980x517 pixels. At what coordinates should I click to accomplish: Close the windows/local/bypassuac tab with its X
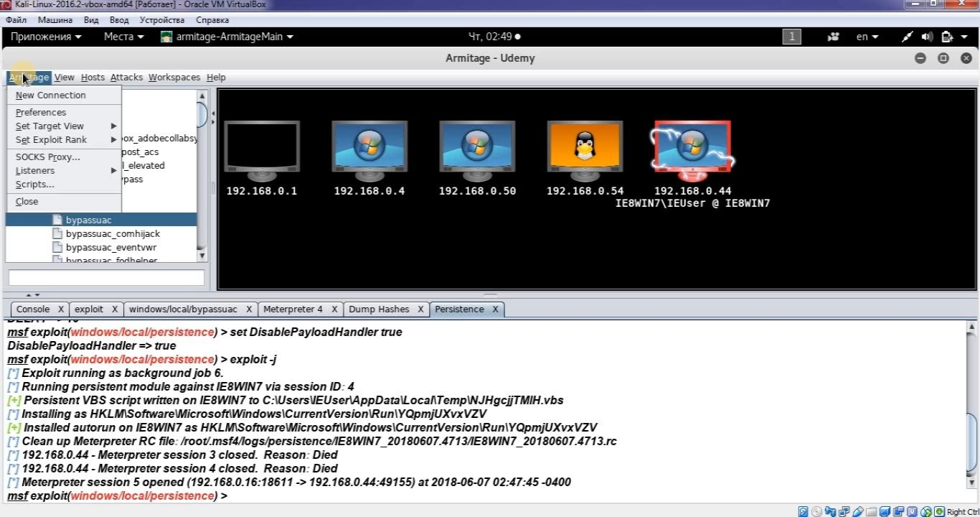pos(249,309)
